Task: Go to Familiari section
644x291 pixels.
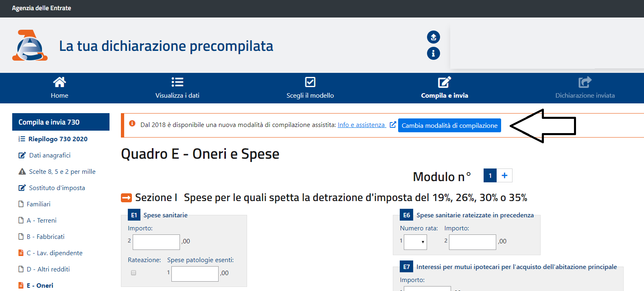Action: click(39, 204)
